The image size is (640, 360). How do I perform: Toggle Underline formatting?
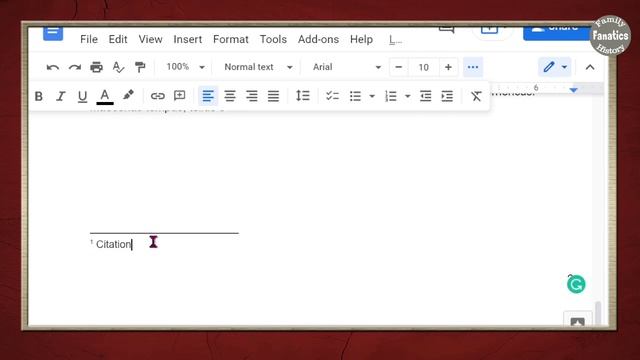click(x=82, y=96)
